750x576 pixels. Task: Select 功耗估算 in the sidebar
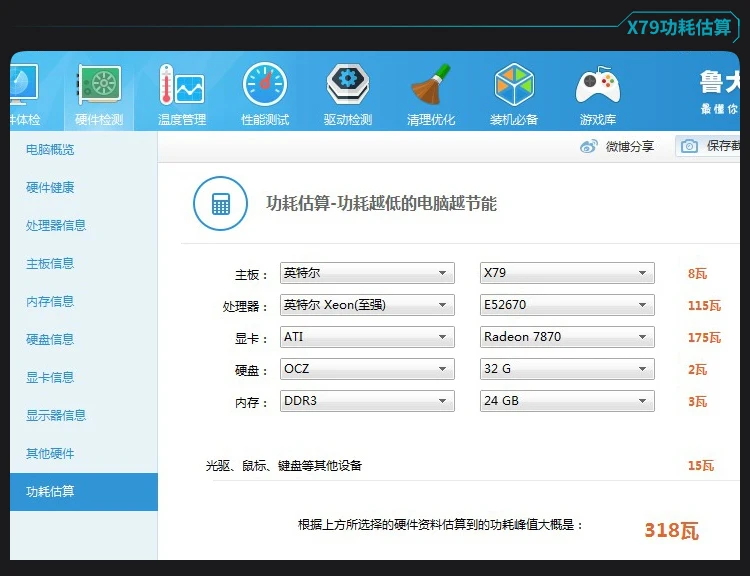[84, 492]
